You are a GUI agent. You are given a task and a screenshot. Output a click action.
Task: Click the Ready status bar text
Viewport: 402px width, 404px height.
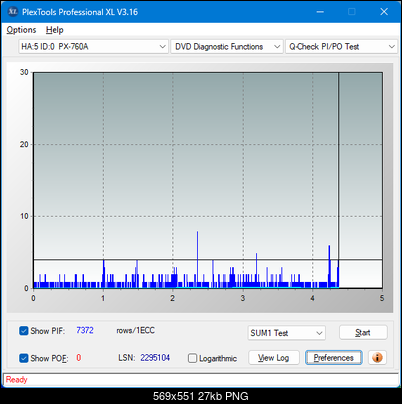click(x=16, y=380)
